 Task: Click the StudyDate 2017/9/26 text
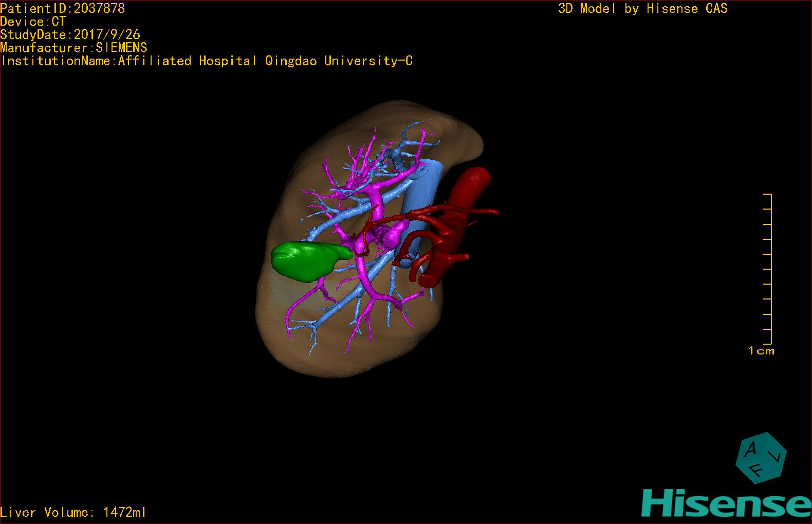[70, 34]
